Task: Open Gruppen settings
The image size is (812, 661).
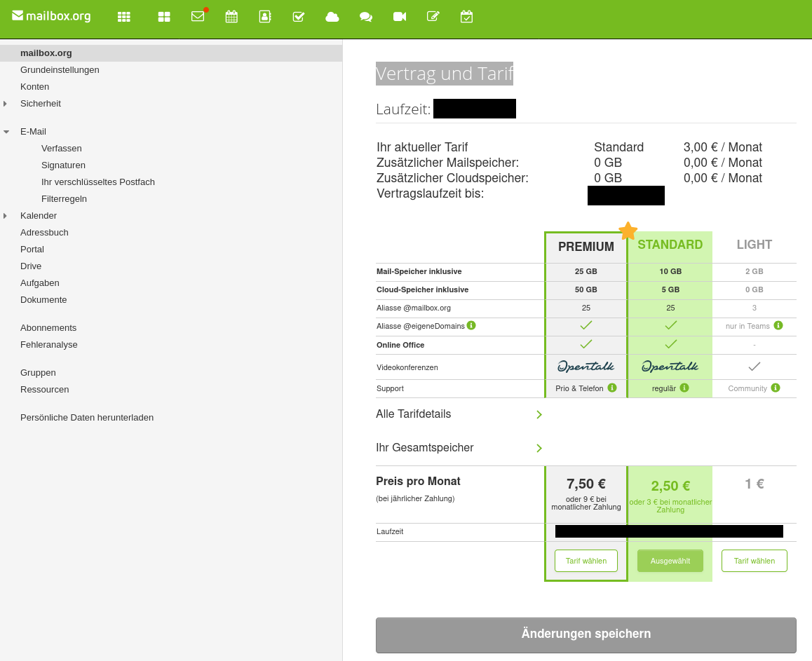Action: [38, 373]
